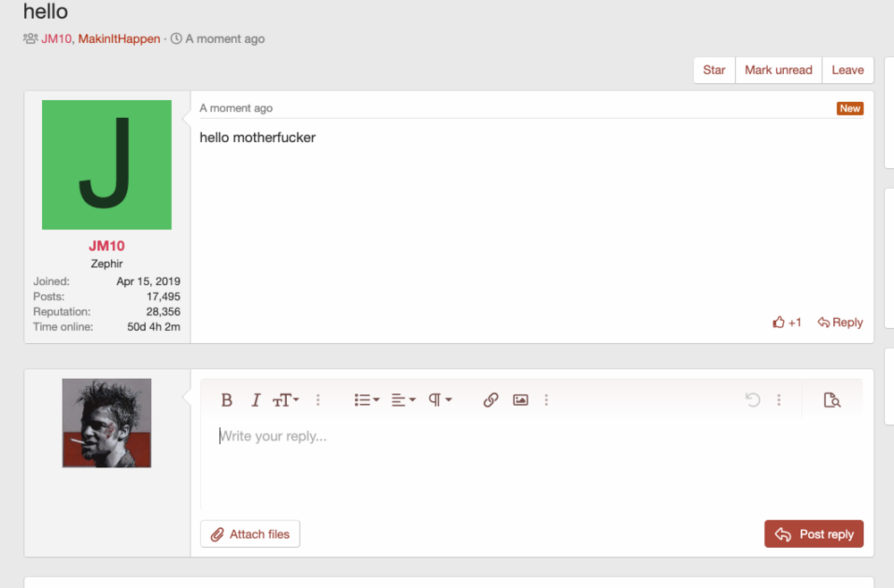Image resolution: width=894 pixels, height=588 pixels.
Task: Open the paragraph format dropdown
Action: click(x=440, y=400)
